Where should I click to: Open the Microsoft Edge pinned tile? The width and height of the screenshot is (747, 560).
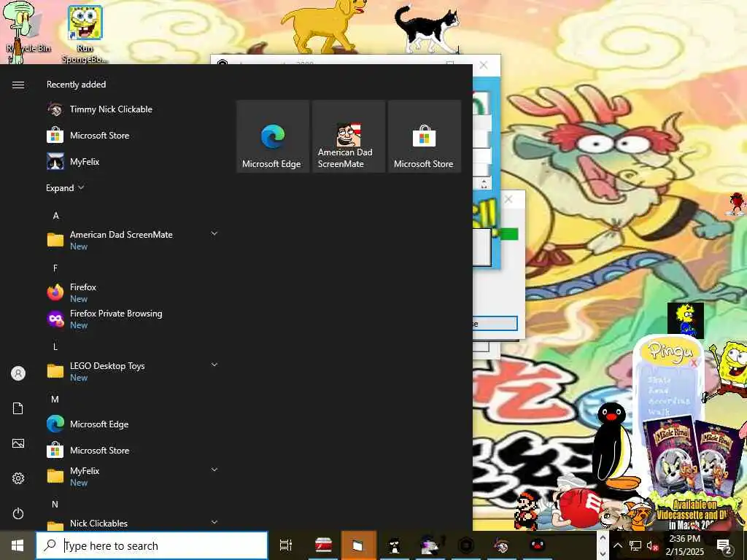(x=273, y=136)
